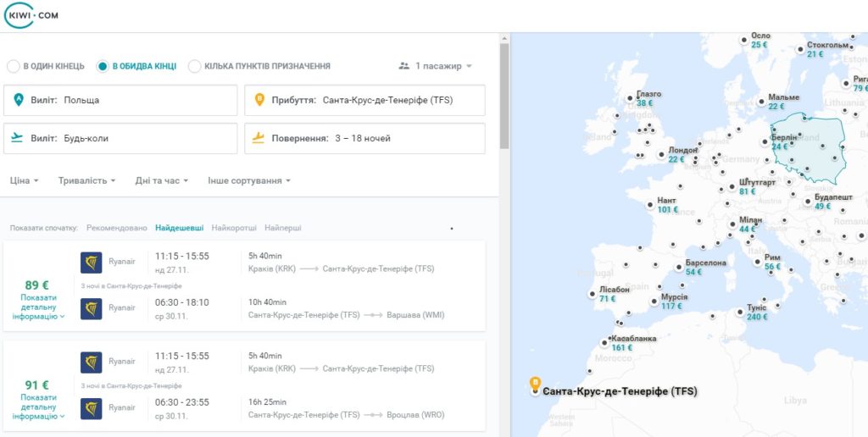Show detailed information for the 89 € flight
This screenshot has height=437, width=868.
[38, 307]
